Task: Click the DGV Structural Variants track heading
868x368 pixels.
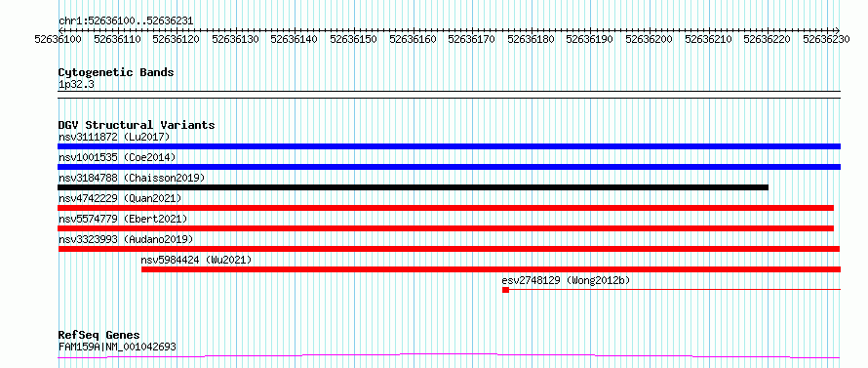Action: (137, 125)
